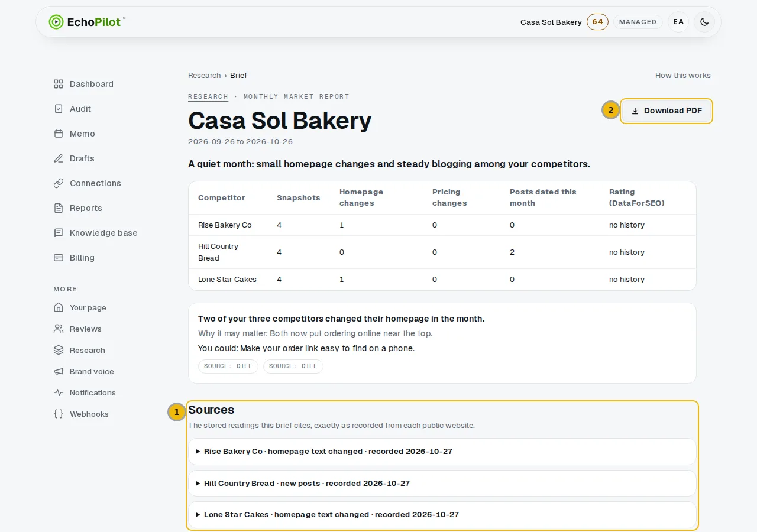The image size is (757, 532).
Task: Go to the Audit page
Action: tap(80, 109)
